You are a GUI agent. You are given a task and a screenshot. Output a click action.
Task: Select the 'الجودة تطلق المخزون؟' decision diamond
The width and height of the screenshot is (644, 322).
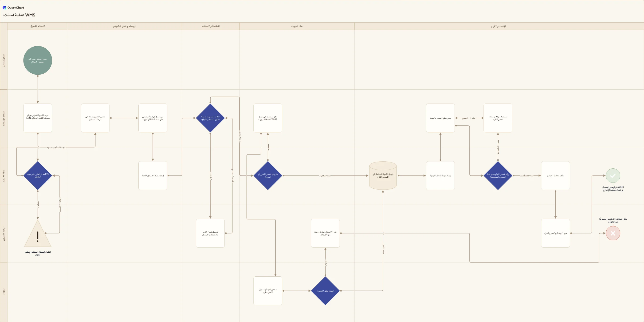pyautogui.click(x=325, y=291)
